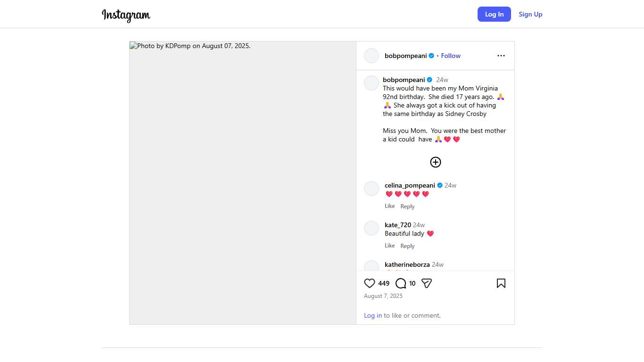Screen dimensions: 644x362
Task: Open the bobpompeani username in header
Action: click(x=405, y=56)
